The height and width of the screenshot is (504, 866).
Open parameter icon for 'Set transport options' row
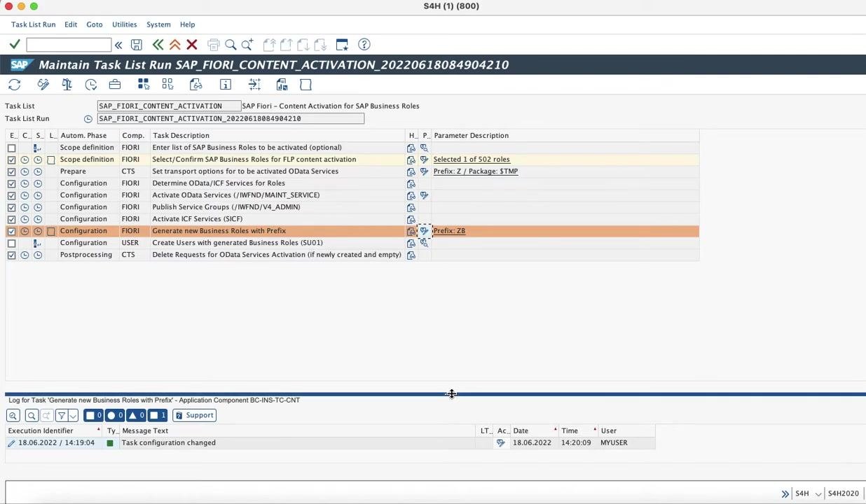(424, 171)
